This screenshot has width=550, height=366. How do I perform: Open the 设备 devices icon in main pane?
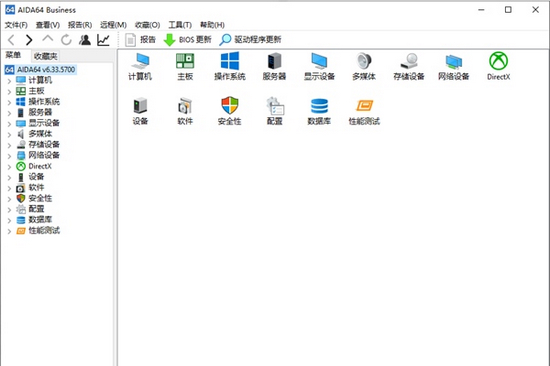[x=140, y=111]
